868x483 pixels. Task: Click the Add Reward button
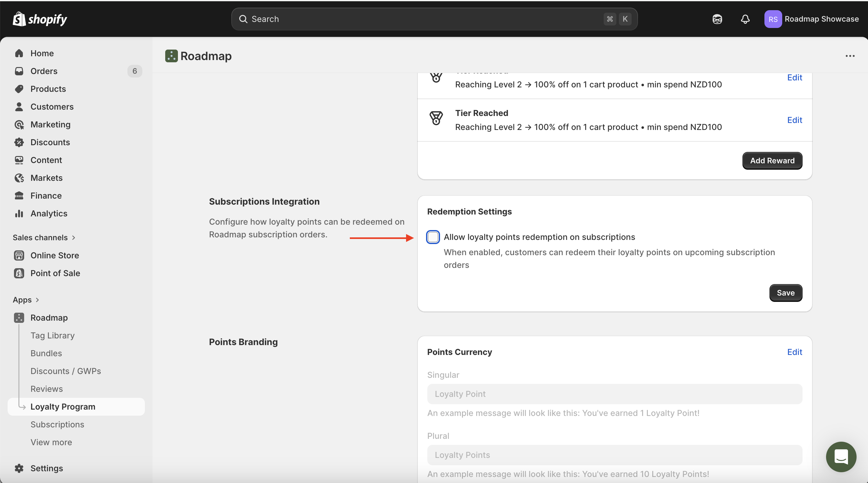pyautogui.click(x=772, y=160)
